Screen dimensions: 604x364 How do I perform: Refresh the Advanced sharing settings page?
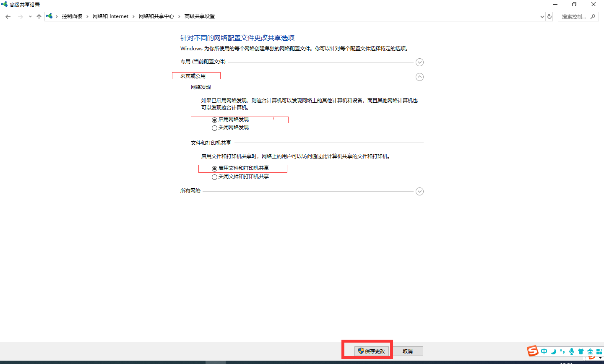pos(549,17)
